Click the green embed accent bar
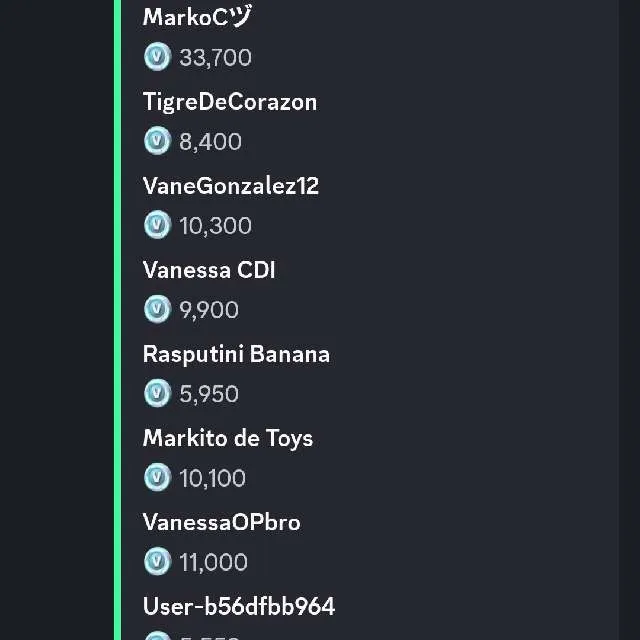 pyautogui.click(x=117, y=320)
